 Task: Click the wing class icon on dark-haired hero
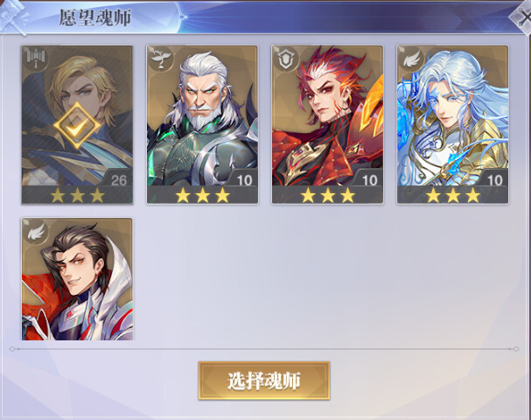tap(36, 231)
